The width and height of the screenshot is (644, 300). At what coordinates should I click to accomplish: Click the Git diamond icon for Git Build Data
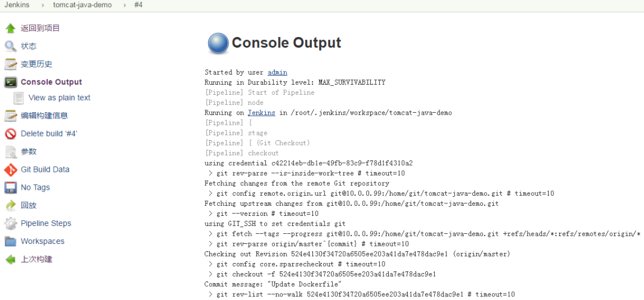point(11,170)
